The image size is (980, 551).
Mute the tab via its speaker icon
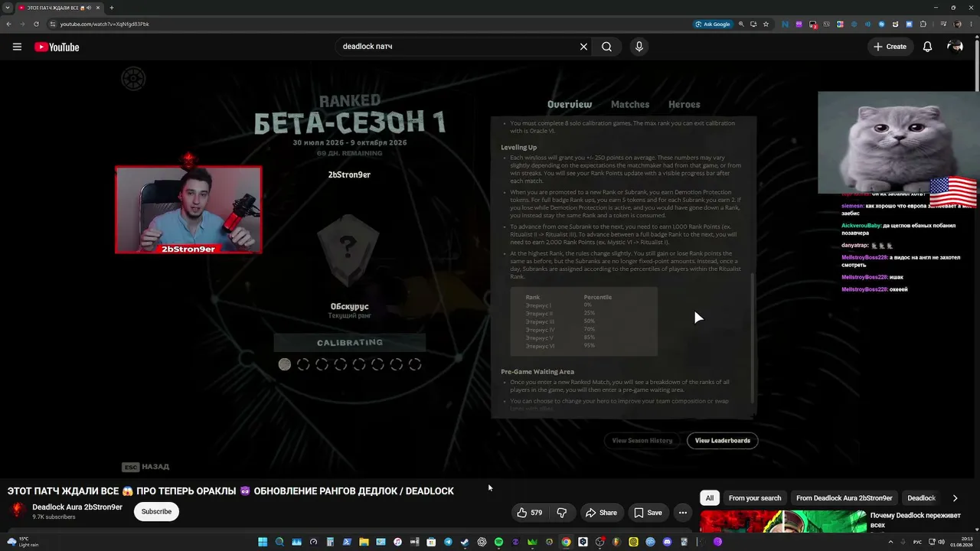click(x=89, y=8)
